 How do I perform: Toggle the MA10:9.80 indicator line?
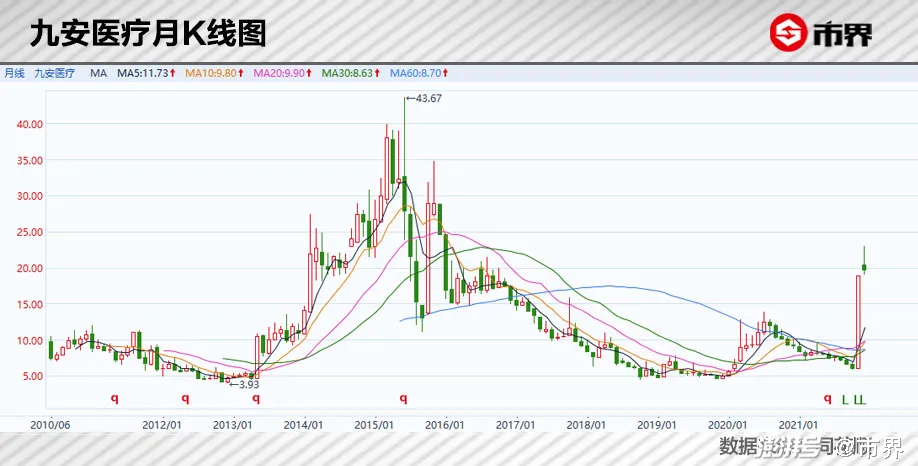(x=212, y=74)
